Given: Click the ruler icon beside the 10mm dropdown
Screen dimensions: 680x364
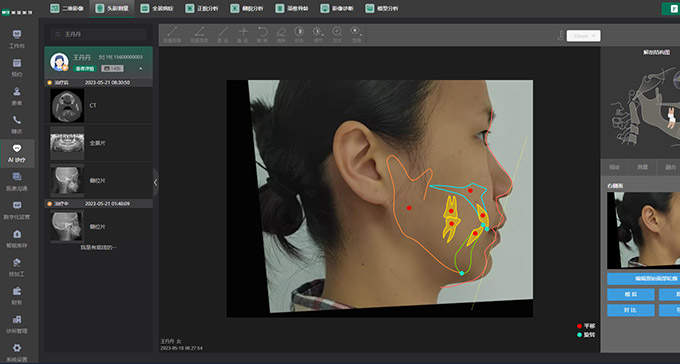Looking at the screenshot, I should (560, 36).
